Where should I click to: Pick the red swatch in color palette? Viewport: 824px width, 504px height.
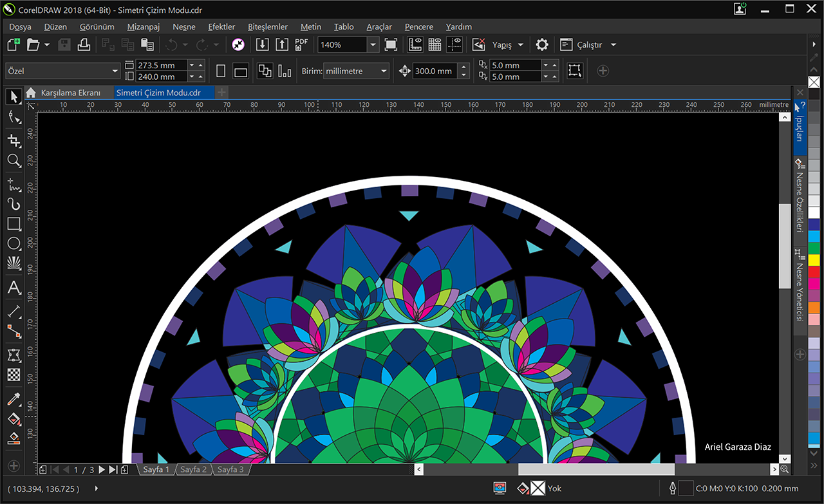click(x=814, y=271)
